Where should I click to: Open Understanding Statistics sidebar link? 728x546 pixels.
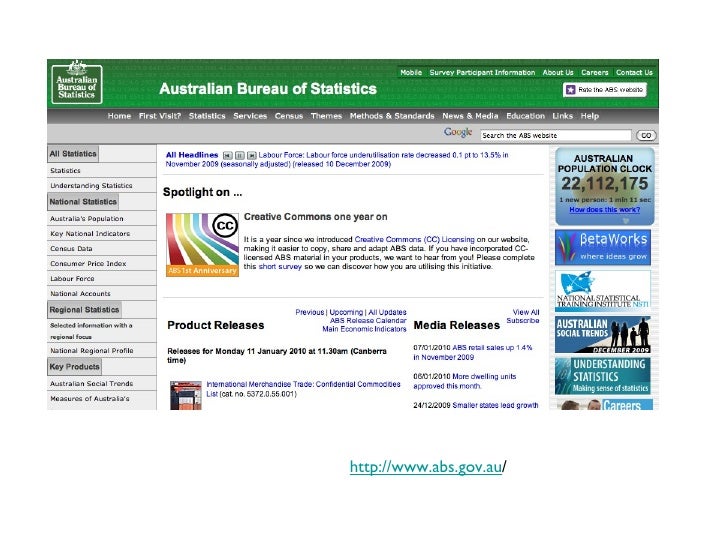pyautogui.click(x=91, y=185)
